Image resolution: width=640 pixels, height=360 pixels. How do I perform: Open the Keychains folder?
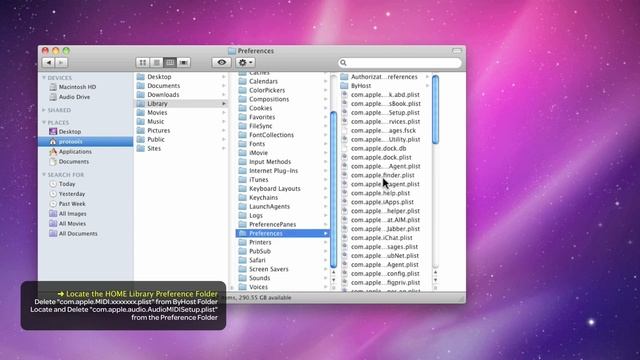(282, 198)
